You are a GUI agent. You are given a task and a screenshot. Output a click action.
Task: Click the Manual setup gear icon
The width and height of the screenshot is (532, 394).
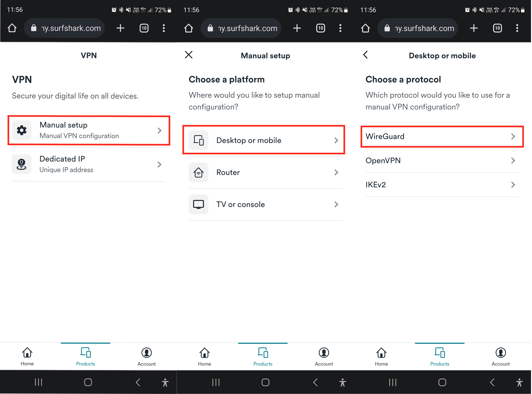click(22, 131)
